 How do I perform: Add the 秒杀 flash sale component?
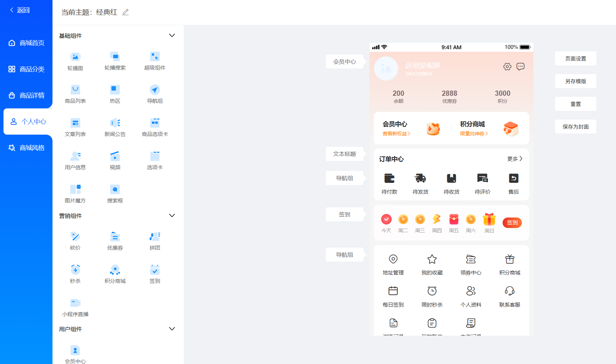(75, 274)
